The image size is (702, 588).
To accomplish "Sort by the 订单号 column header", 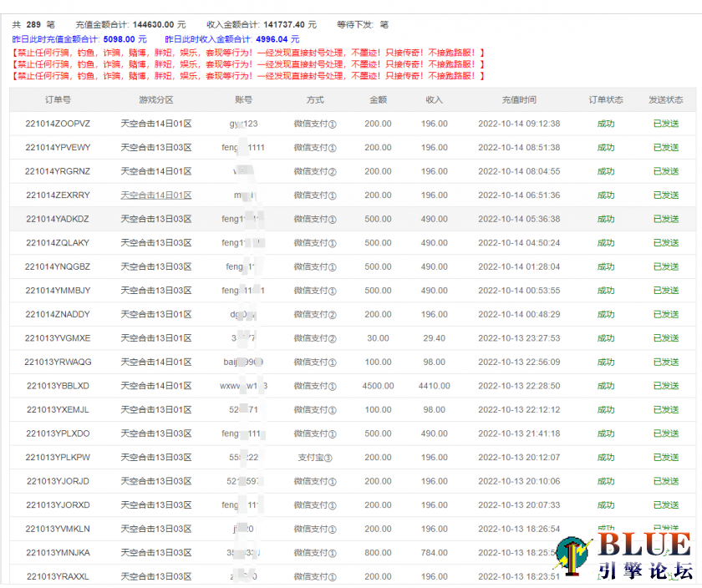I will [x=58, y=100].
